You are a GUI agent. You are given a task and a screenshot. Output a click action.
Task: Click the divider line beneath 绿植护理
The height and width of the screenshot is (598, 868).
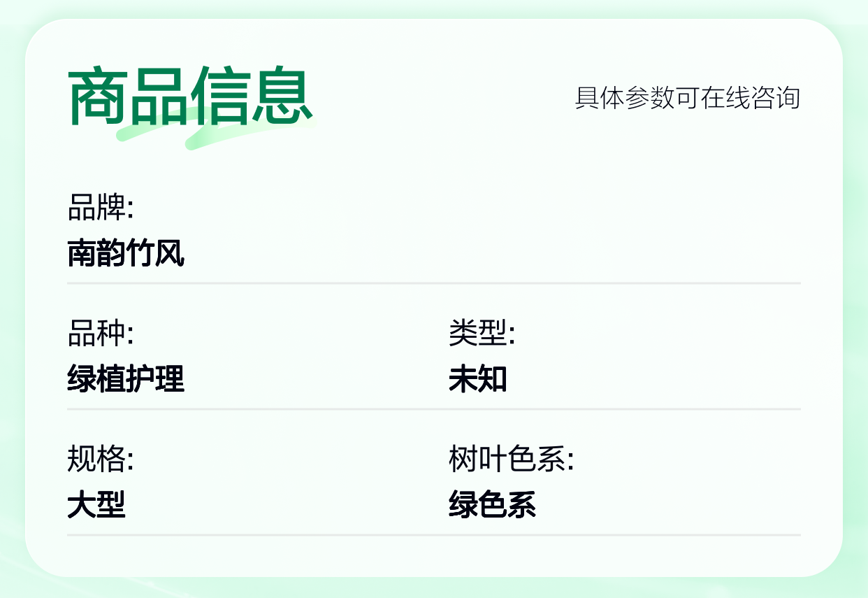click(x=434, y=409)
